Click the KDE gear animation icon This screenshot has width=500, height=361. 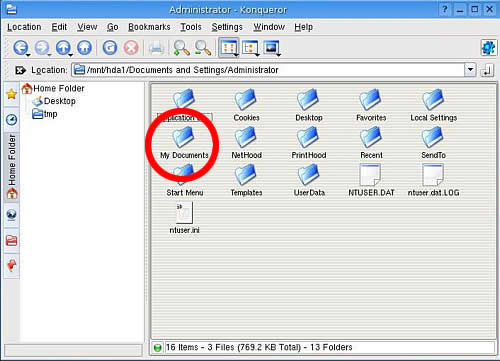[488, 48]
